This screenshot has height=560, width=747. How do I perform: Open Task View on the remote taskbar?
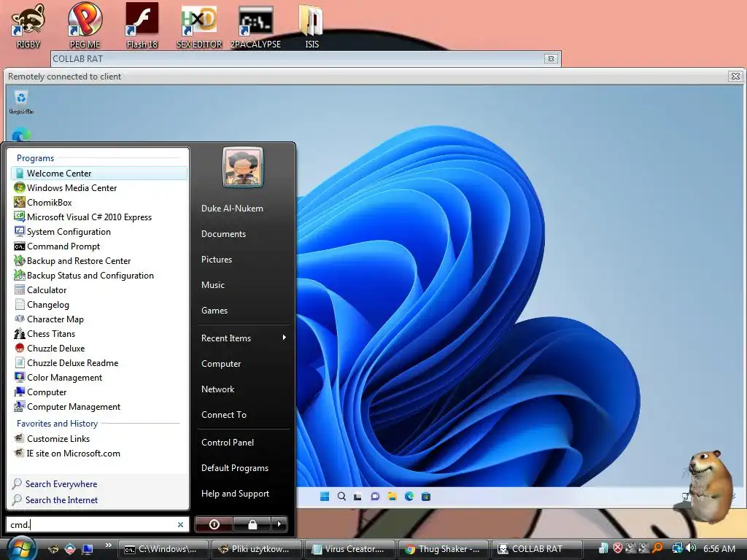[357, 497]
